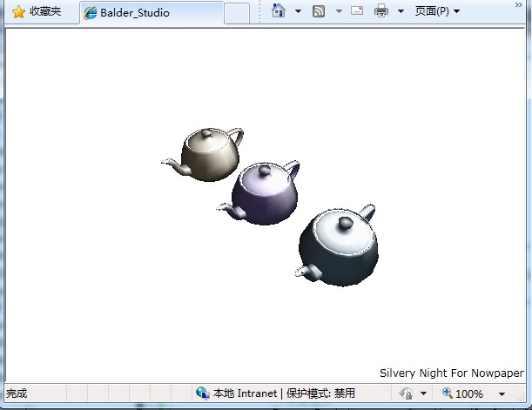Switch to the Balder_Studio tab
This screenshot has width=532, height=410.
(152, 13)
